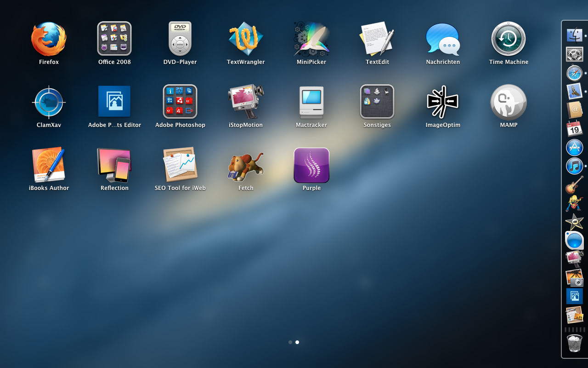Launch ImageOptim
This screenshot has height=368, width=588.
(443, 102)
